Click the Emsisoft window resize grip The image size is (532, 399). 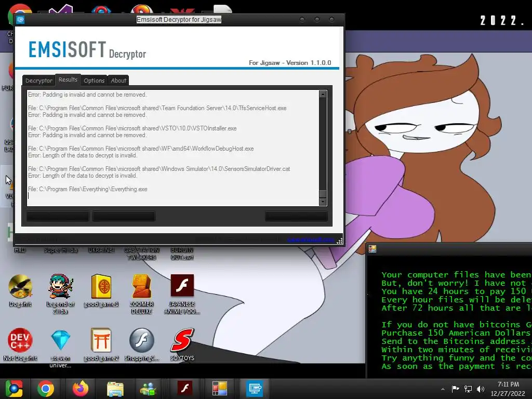[340, 241]
